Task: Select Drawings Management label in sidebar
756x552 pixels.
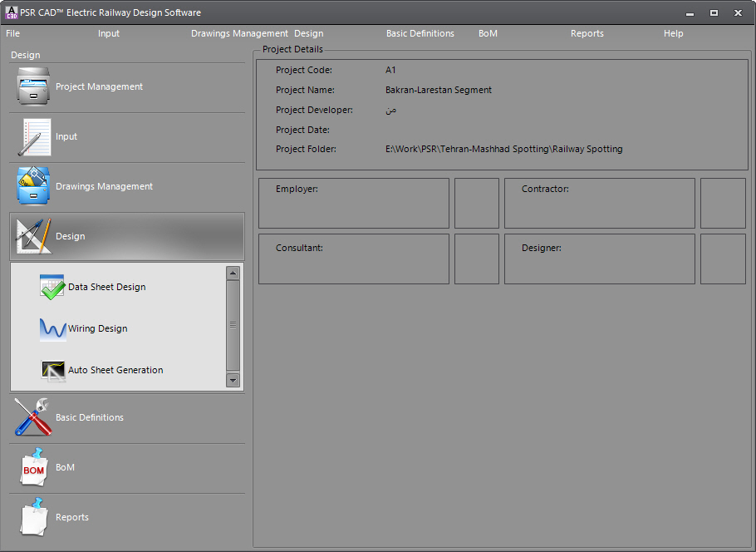Action: [104, 186]
